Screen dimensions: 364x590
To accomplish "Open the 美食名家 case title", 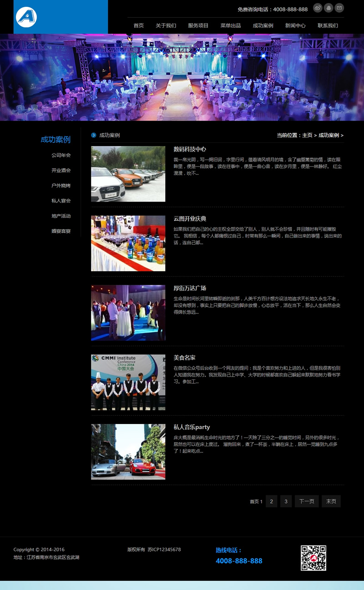I will coord(184,358).
